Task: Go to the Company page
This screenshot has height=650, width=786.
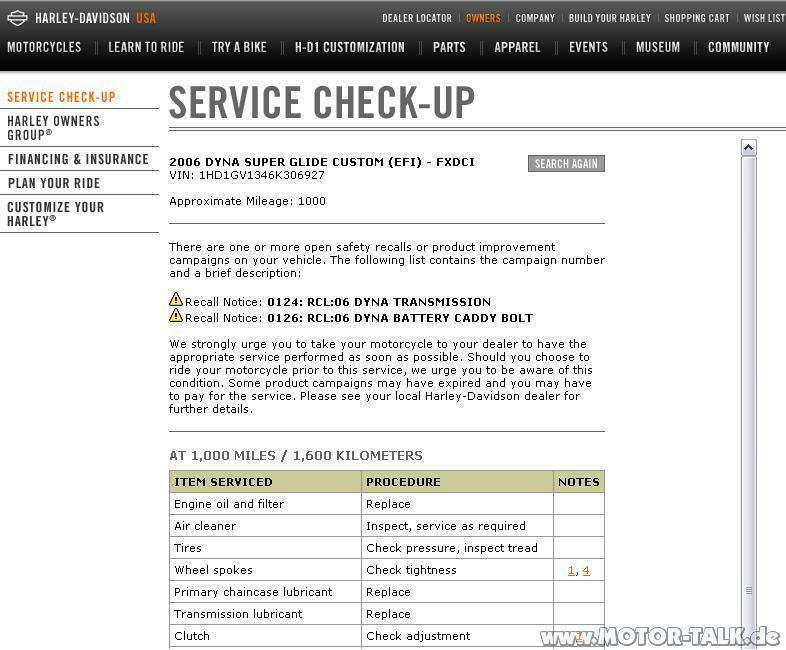Action: [535, 18]
